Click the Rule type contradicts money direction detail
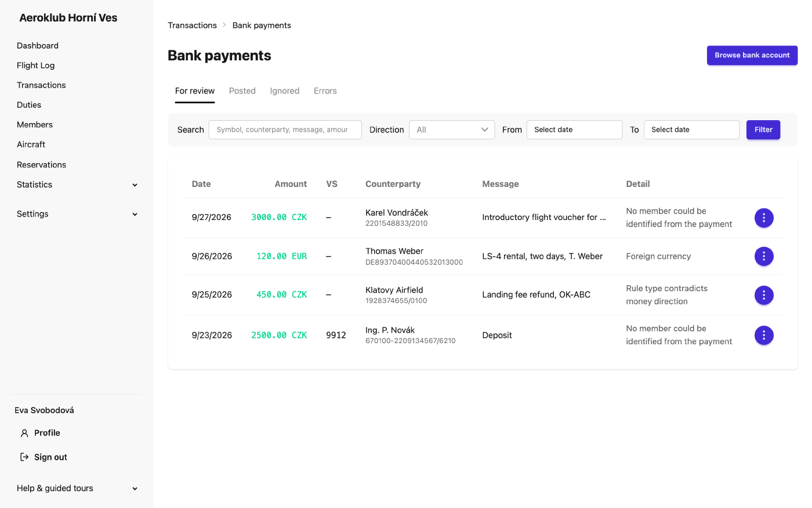The image size is (812, 508). click(x=667, y=295)
